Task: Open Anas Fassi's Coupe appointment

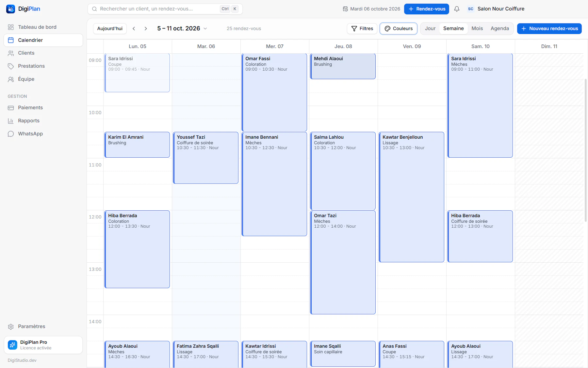Action: tap(411, 354)
